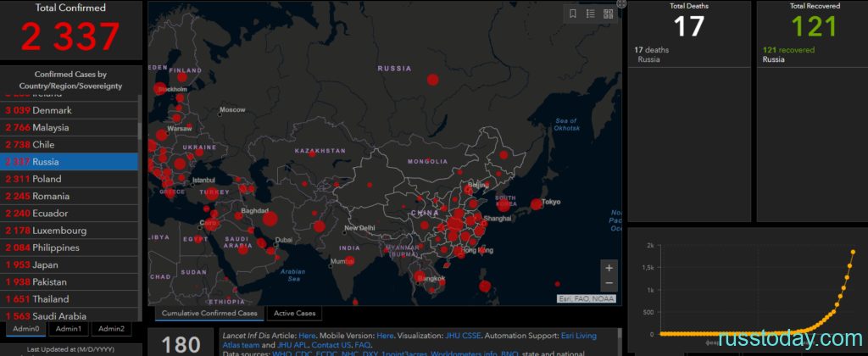Click the Total Confirmed 2 337 figure
Image resolution: width=868 pixels, height=356 pixels.
(x=70, y=36)
